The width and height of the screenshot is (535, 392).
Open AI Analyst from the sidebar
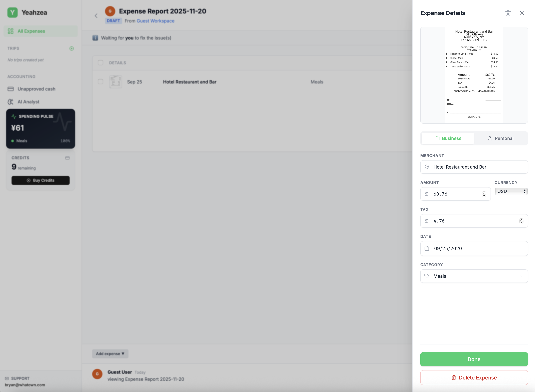(28, 102)
